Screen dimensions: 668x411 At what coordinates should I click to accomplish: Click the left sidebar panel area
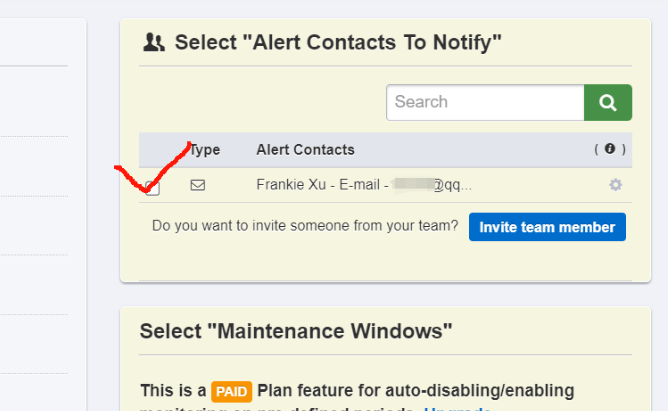[x=43, y=213]
